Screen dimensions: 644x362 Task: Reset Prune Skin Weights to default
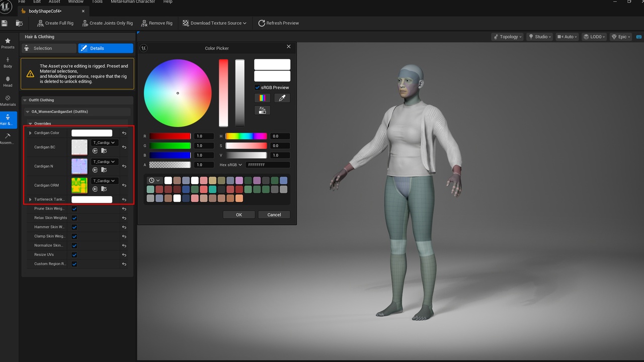(x=124, y=209)
